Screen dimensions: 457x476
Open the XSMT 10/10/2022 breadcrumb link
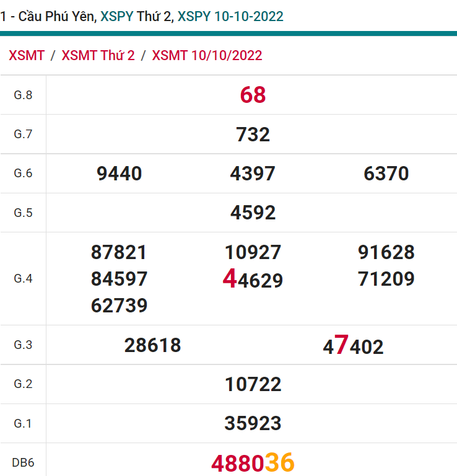click(207, 55)
